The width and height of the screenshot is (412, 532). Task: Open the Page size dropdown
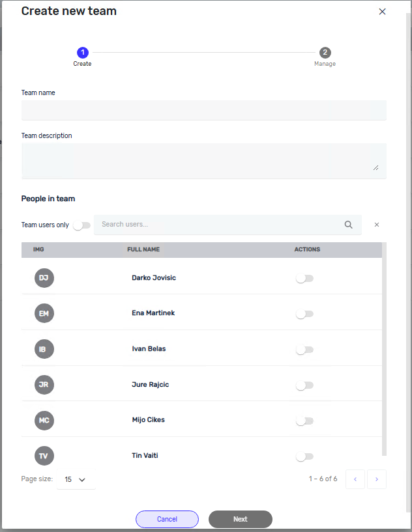pyautogui.click(x=76, y=480)
